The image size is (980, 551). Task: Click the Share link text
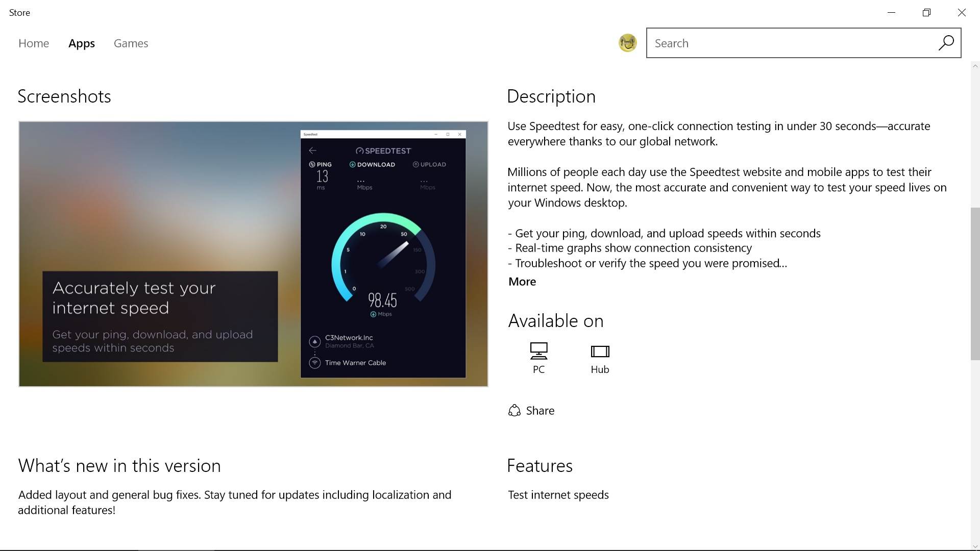[x=540, y=411]
